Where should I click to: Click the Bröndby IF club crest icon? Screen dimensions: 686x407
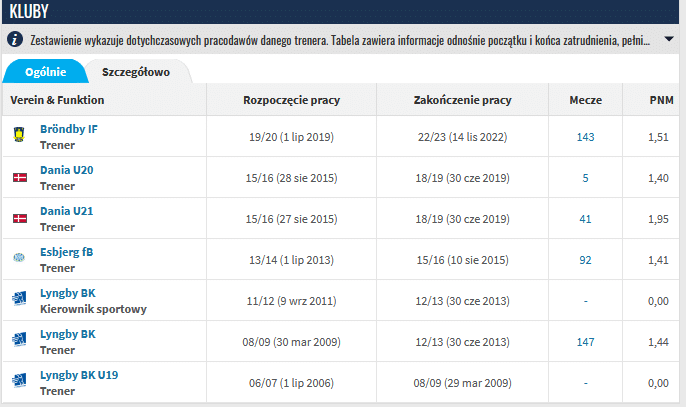(x=18, y=136)
